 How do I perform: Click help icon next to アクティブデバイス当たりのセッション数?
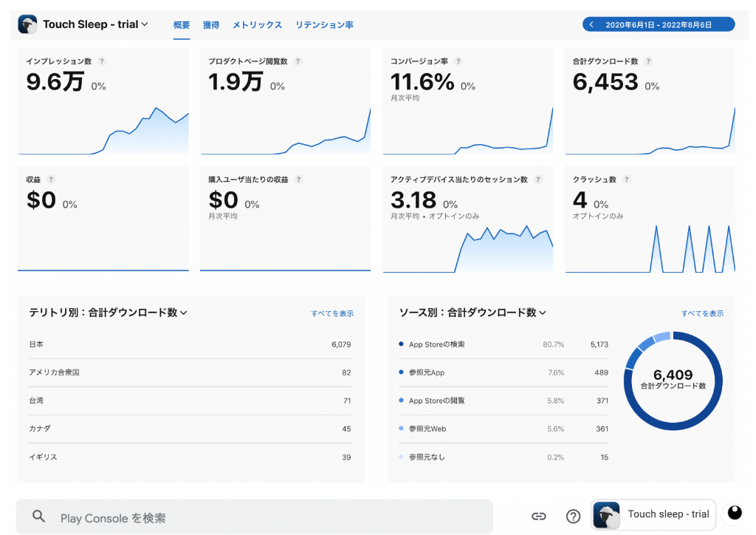pyautogui.click(x=538, y=180)
